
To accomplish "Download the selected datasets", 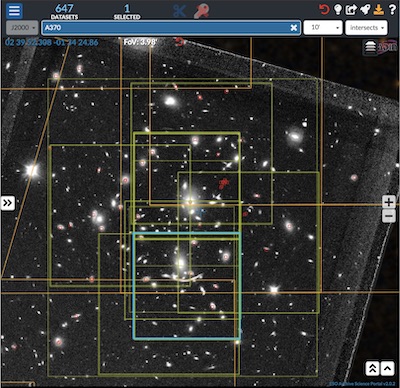I will pyautogui.click(x=379, y=10).
